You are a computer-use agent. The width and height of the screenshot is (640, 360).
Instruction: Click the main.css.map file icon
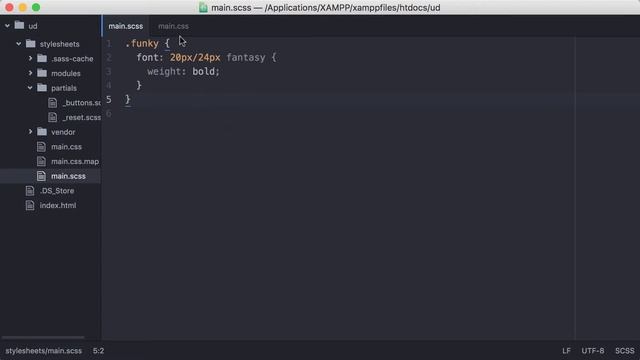point(41,161)
